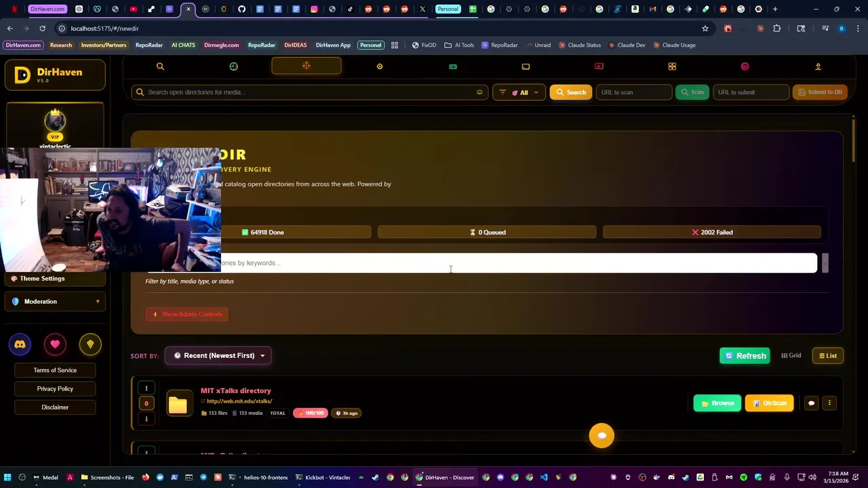The height and width of the screenshot is (488, 868).
Task: Open the AI Tools bookmarks folder
Action: pyautogui.click(x=459, y=45)
